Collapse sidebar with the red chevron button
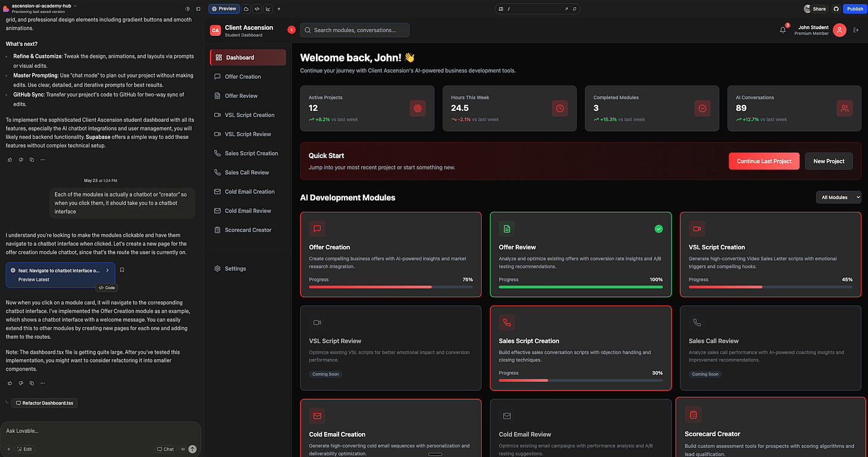This screenshot has width=868, height=457. (292, 30)
